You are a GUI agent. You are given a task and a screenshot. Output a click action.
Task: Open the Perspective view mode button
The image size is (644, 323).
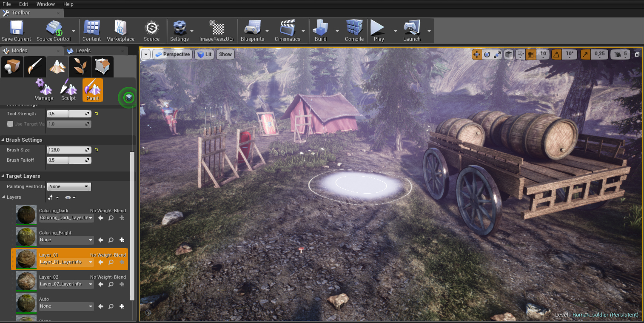pyautogui.click(x=172, y=54)
